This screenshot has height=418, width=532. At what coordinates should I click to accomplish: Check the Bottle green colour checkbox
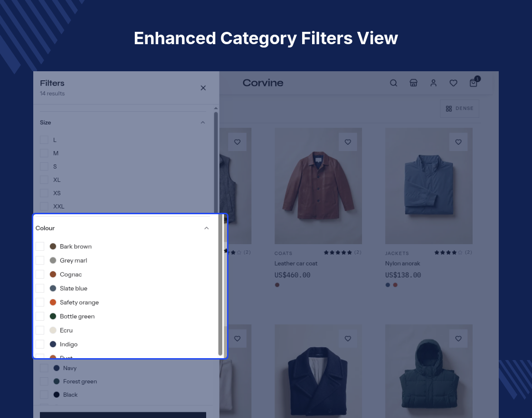[40, 316]
